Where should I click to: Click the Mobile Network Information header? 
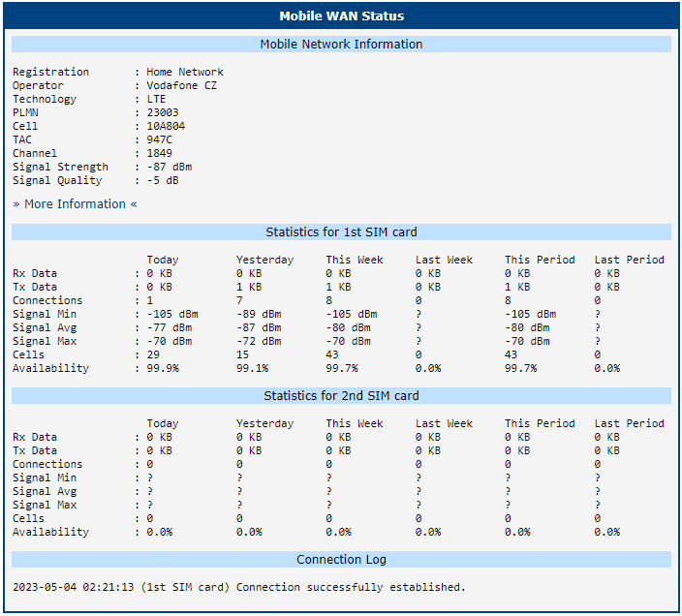pos(341,45)
